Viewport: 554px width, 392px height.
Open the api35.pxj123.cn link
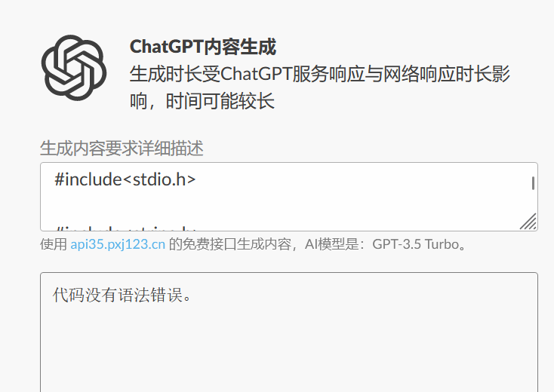pyautogui.click(x=118, y=244)
